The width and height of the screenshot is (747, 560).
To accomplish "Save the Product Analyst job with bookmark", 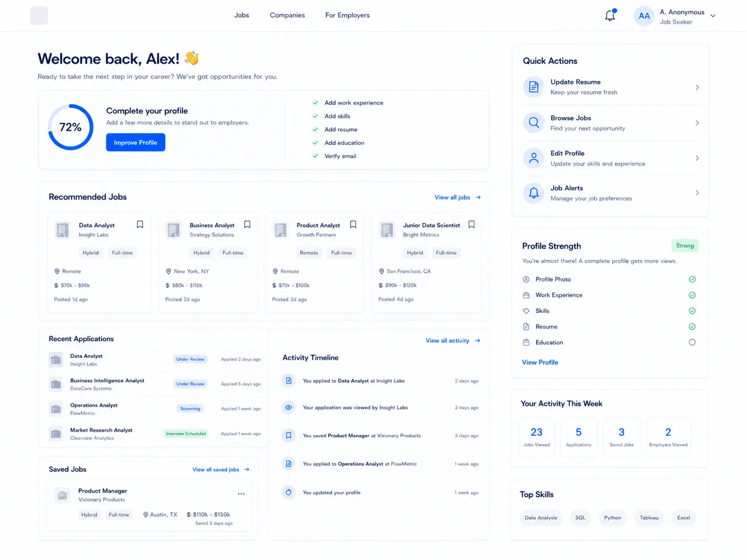I will (x=353, y=224).
